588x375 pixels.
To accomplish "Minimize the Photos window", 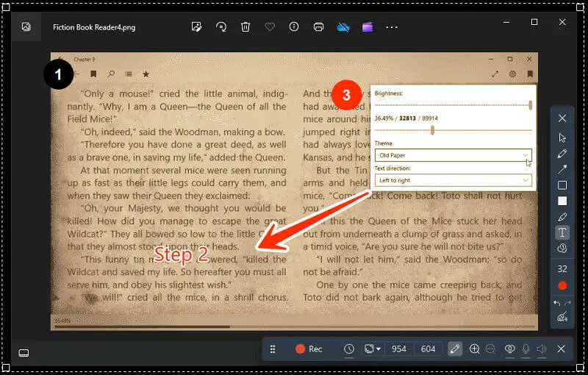I will click(x=506, y=22).
